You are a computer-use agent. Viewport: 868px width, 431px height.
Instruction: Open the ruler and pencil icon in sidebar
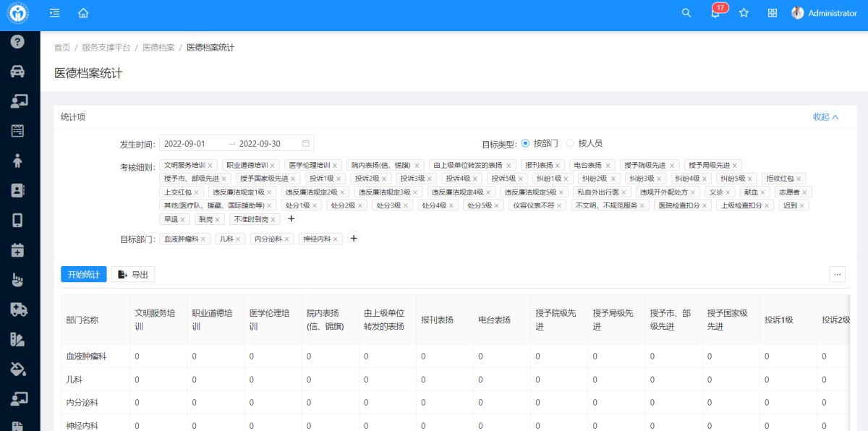click(x=18, y=339)
